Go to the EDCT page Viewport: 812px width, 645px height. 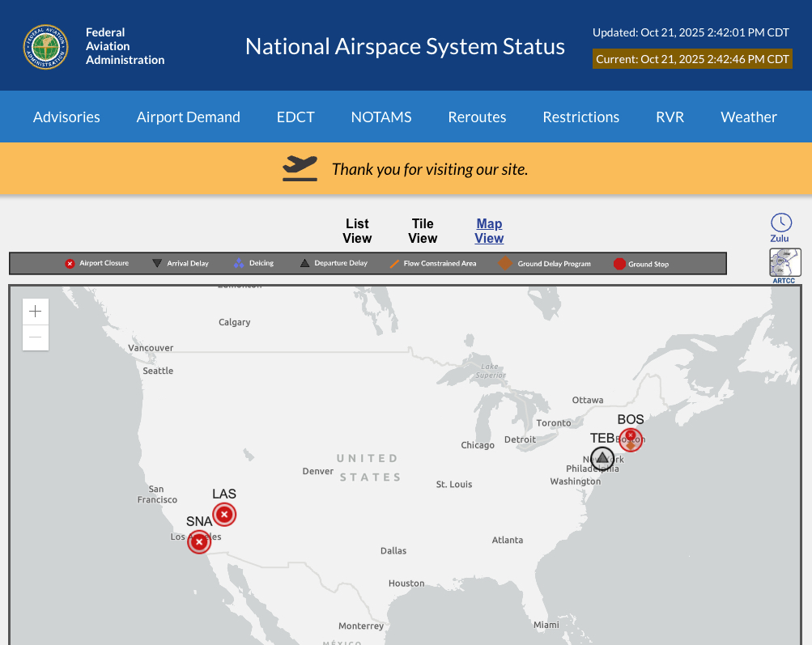click(295, 117)
